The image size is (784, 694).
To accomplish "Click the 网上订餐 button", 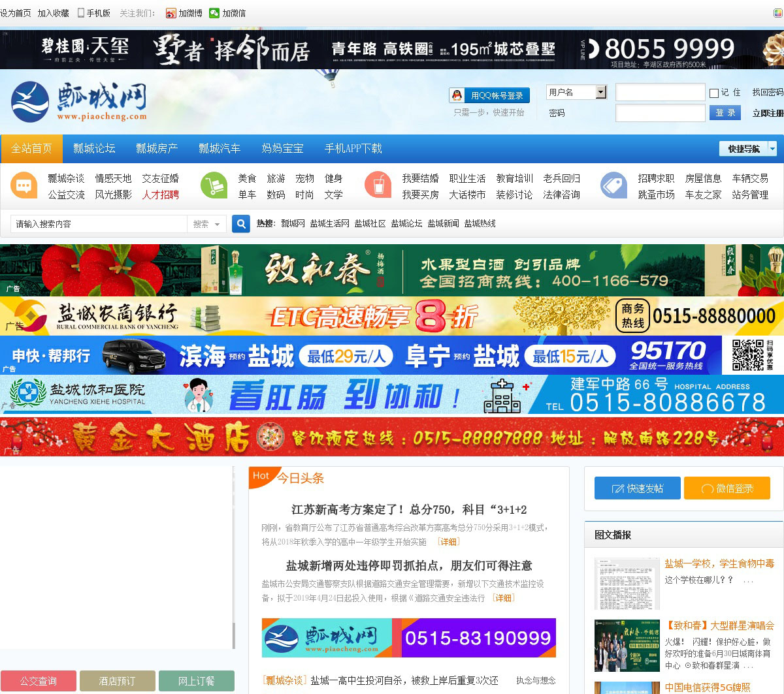I will pos(197,681).
